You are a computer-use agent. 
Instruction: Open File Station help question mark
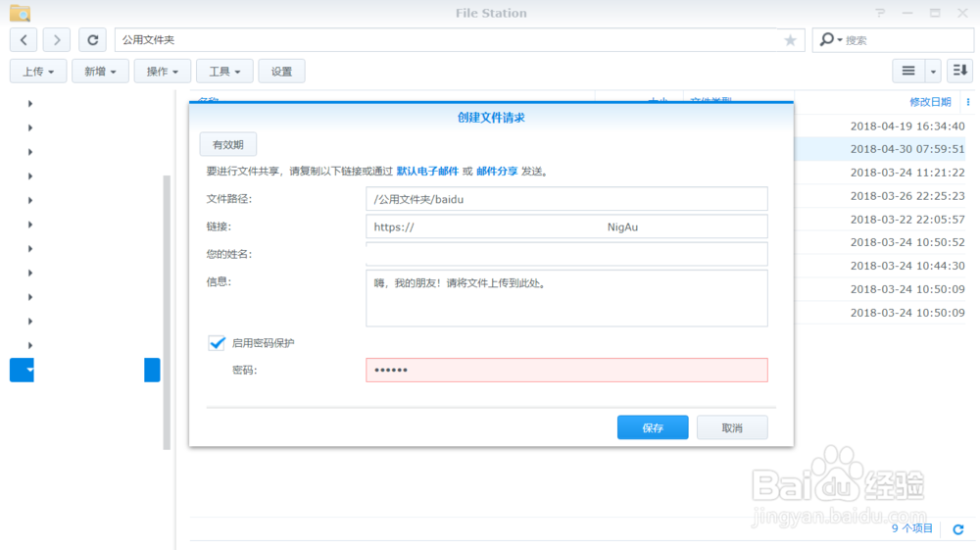[x=880, y=13]
